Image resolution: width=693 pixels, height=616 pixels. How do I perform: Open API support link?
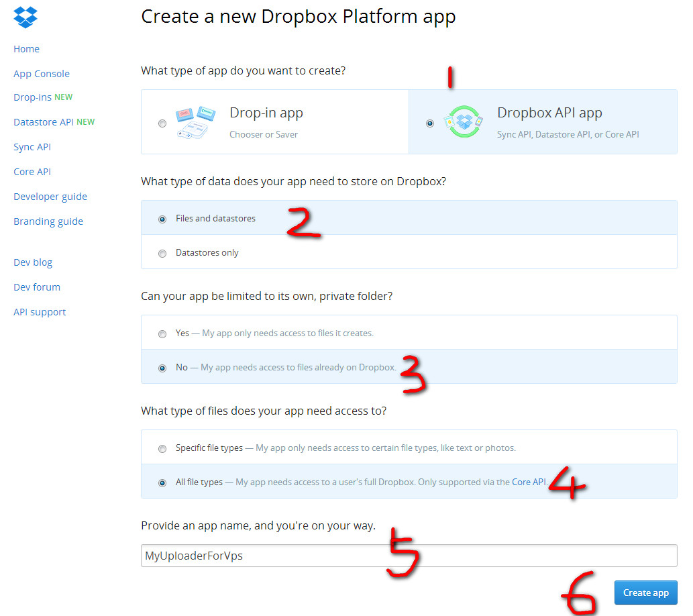[x=40, y=312]
